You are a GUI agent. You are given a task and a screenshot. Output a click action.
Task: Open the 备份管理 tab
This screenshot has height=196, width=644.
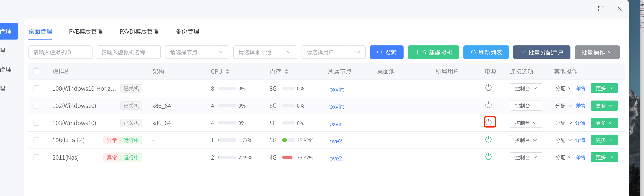point(187,31)
